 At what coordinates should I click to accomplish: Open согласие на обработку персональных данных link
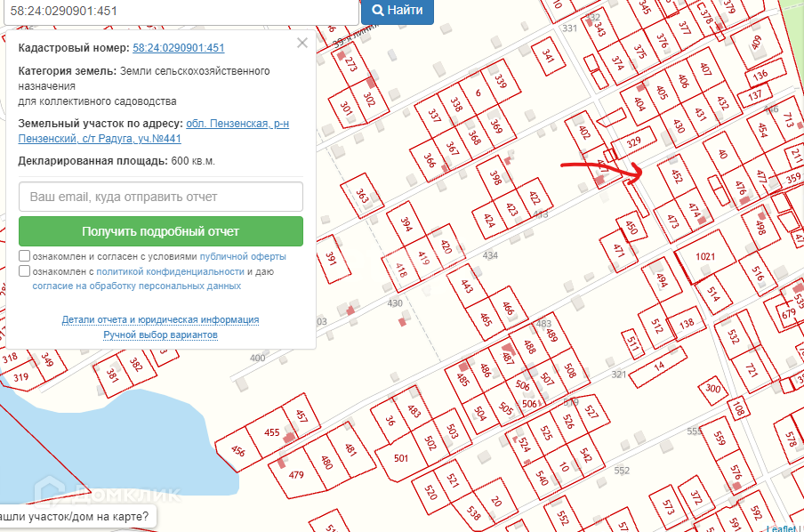[x=136, y=286]
